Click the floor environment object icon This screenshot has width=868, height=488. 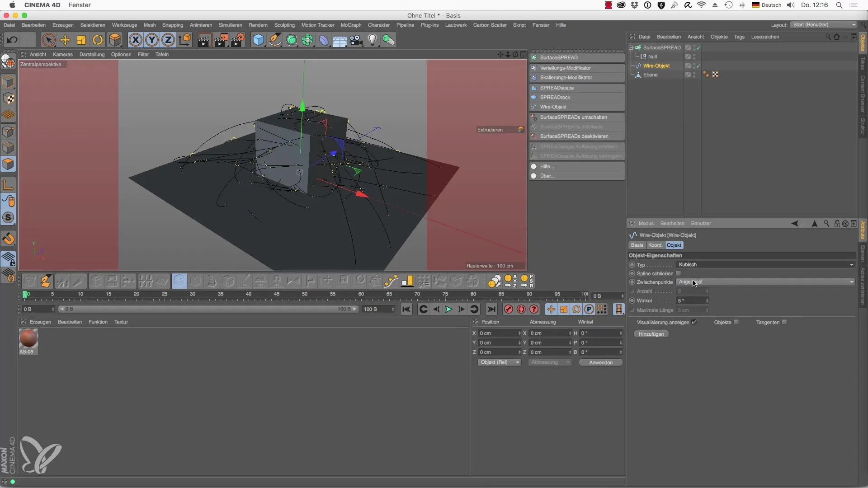(x=340, y=40)
